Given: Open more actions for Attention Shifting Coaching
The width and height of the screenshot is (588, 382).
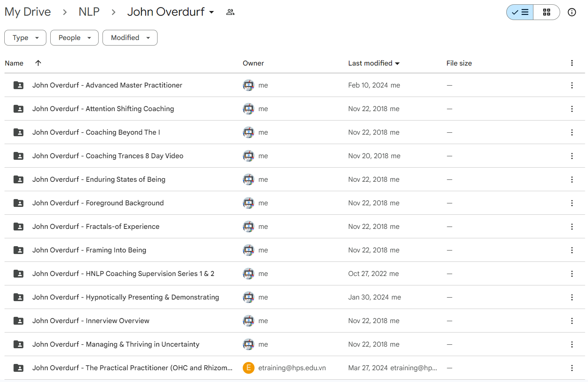Looking at the screenshot, I should [572, 109].
